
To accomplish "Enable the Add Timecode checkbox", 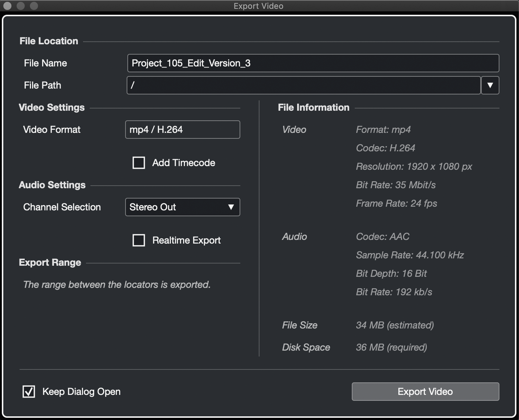I will point(139,163).
